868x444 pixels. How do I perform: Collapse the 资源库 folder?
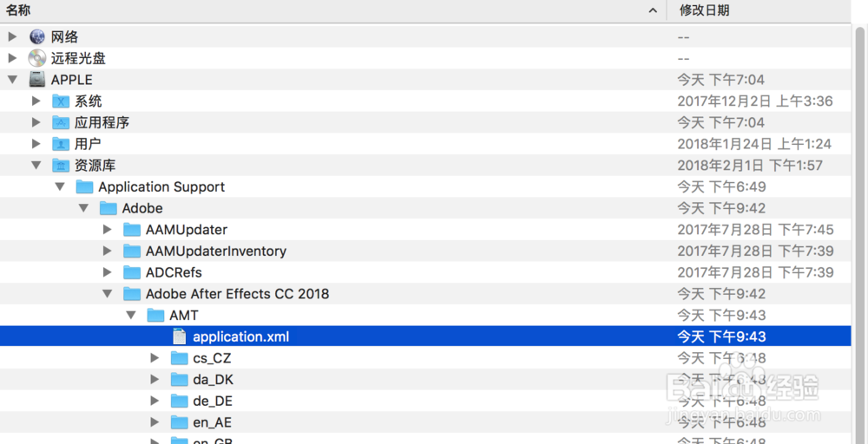pyautogui.click(x=36, y=165)
